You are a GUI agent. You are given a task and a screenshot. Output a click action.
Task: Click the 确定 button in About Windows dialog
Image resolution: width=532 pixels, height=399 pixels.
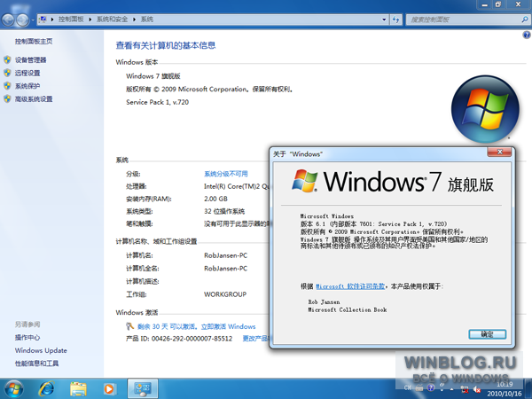pos(487,334)
